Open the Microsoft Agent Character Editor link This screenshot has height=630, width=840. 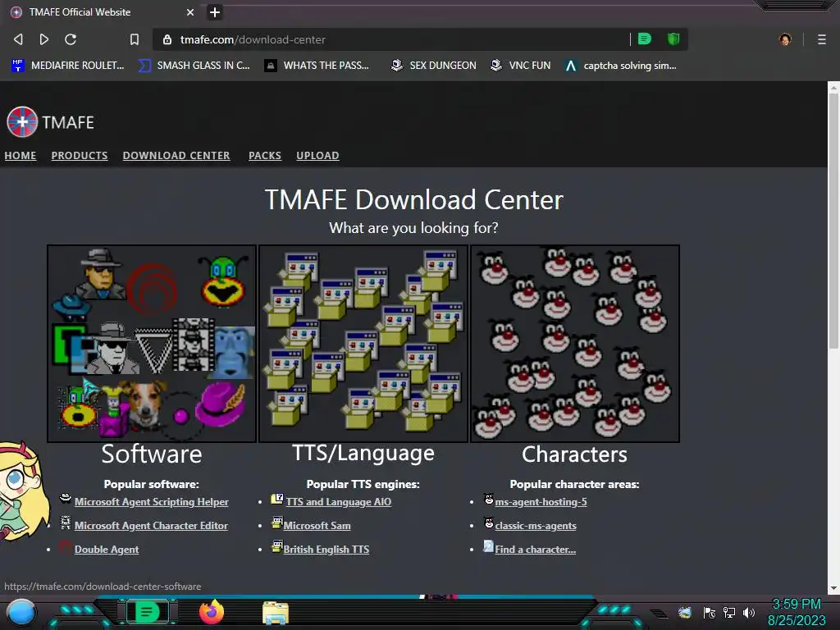click(x=151, y=526)
